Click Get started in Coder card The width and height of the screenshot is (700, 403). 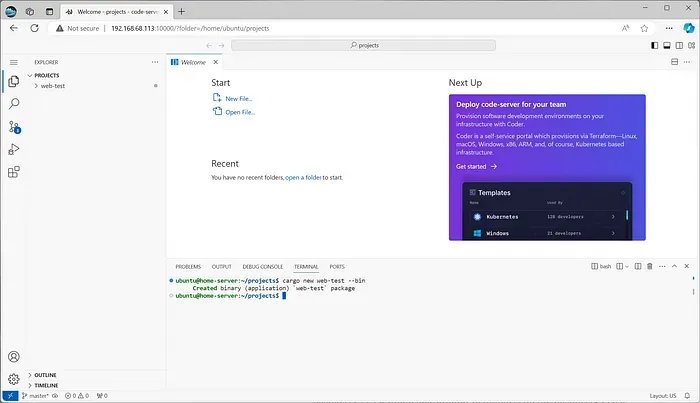[476, 166]
